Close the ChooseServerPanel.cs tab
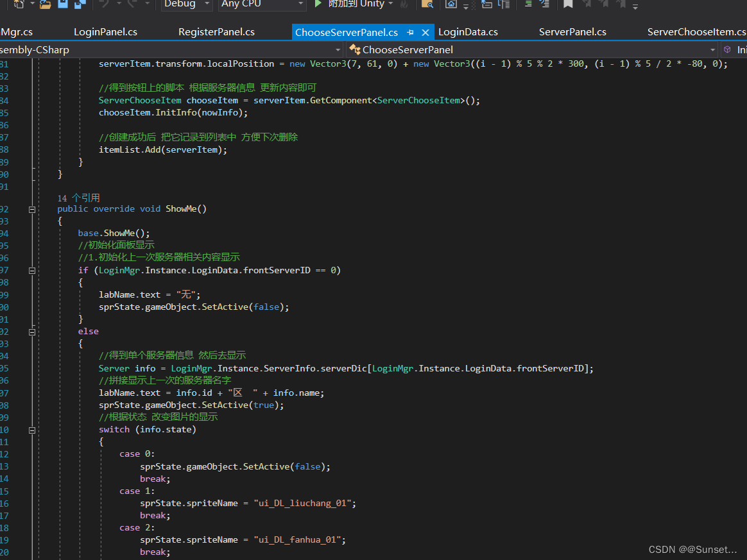Viewport: 747px width, 560px height. (x=425, y=32)
